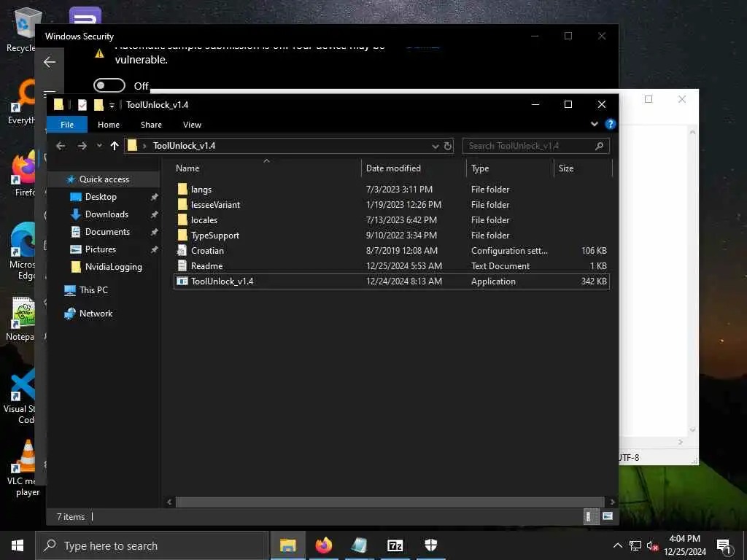Sort by Type column header
The height and width of the screenshot is (560, 747).
480,168
